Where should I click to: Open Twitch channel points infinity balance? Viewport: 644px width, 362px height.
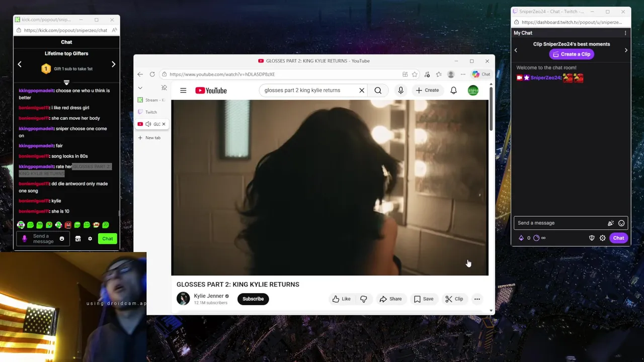(539, 238)
